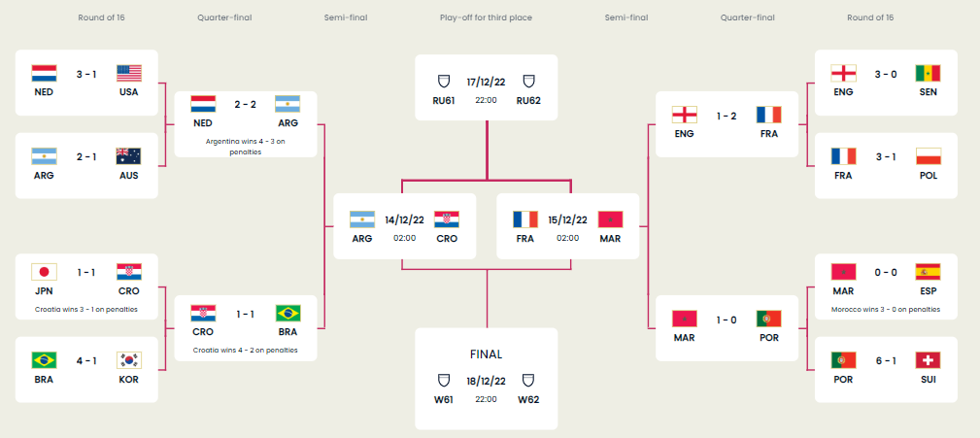Open the ENG 1 - 2 FRA quarter-final match
Viewport: 980px width, 438px height.
[x=727, y=124]
